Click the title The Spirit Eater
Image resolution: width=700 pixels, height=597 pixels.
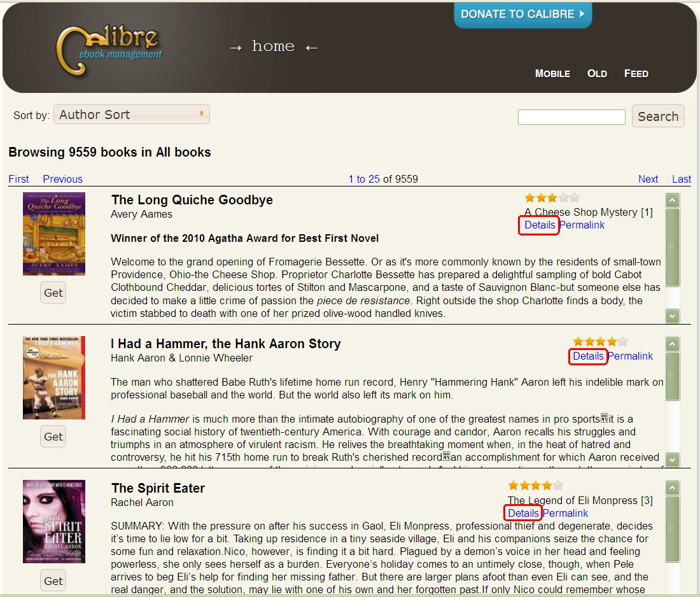point(158,488)
